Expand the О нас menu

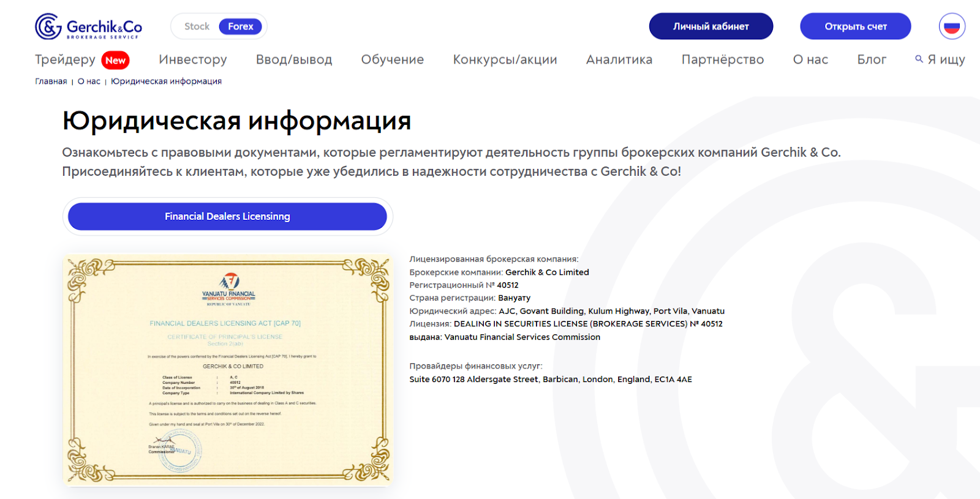click(x=810, y=59)
